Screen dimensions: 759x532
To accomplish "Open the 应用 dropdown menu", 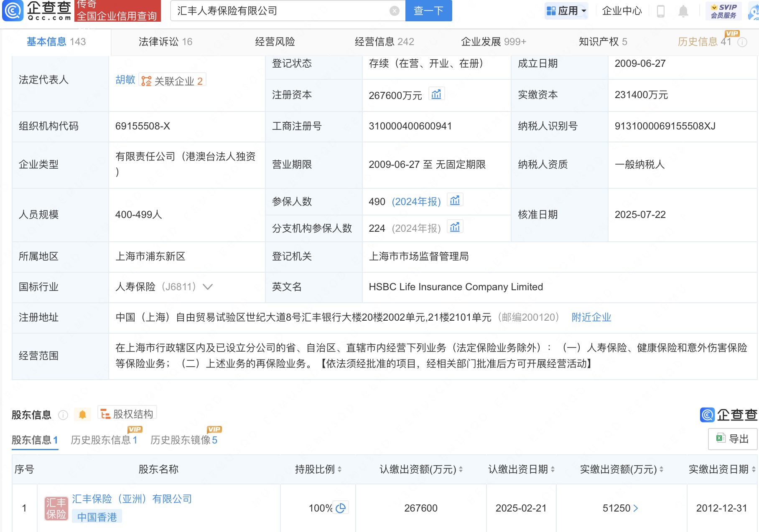I will (566, 11).
